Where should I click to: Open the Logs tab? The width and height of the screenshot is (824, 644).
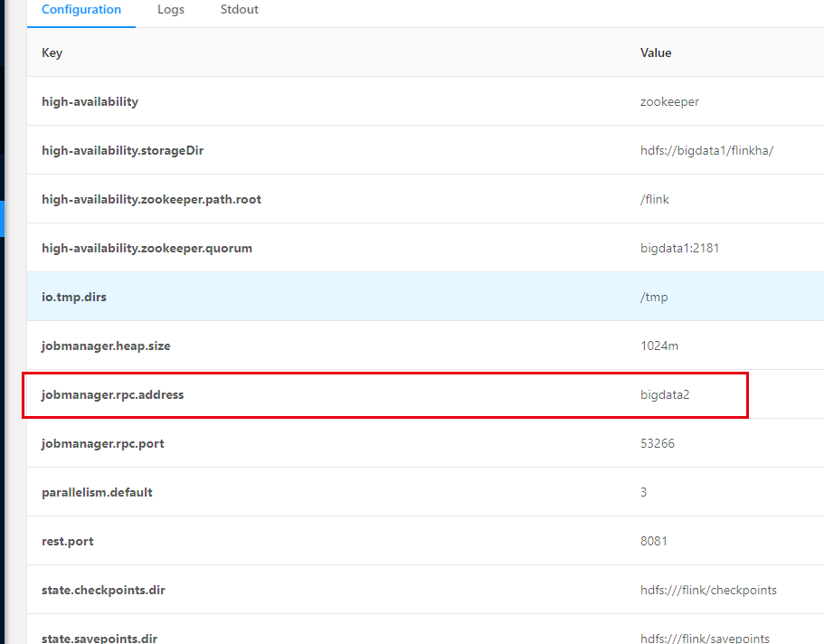(x=170, y=10)
